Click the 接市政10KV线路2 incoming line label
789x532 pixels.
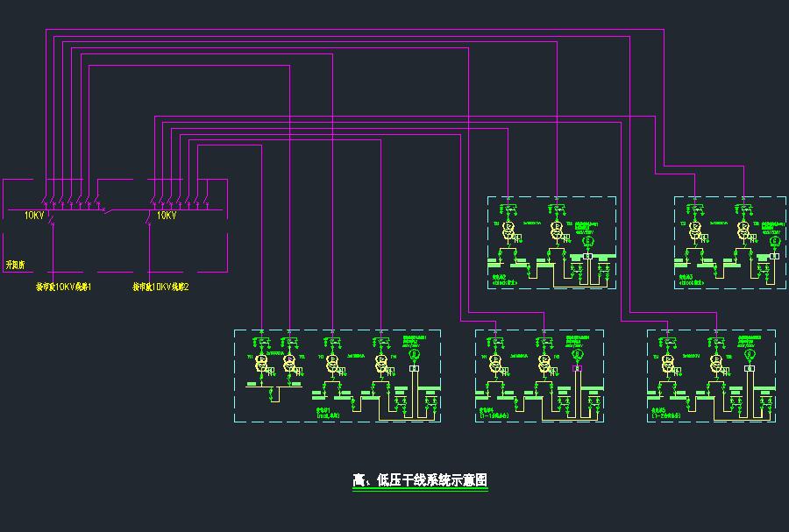click(x=160, y=287)
